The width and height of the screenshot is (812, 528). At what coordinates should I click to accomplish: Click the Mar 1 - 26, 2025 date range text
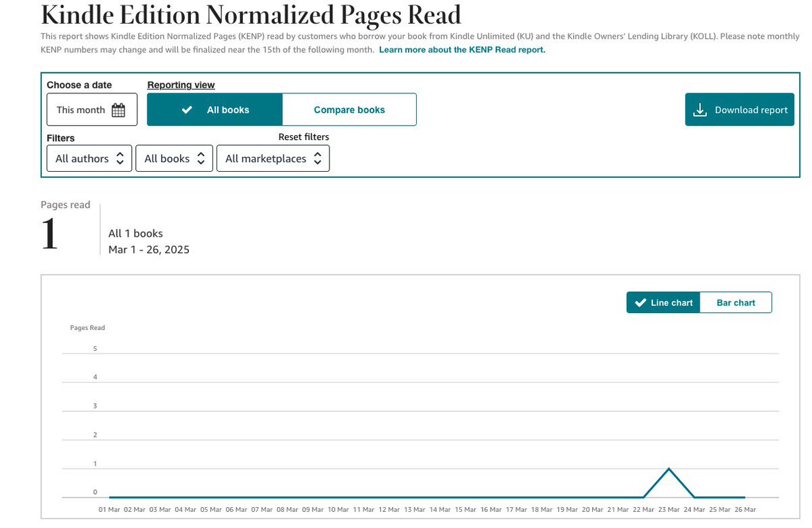point(149,249)
